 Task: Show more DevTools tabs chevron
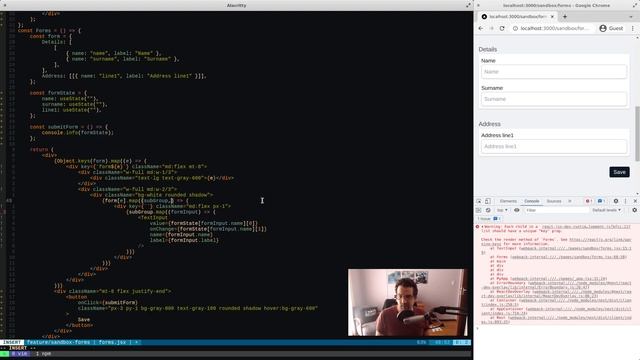click(570, 201)
